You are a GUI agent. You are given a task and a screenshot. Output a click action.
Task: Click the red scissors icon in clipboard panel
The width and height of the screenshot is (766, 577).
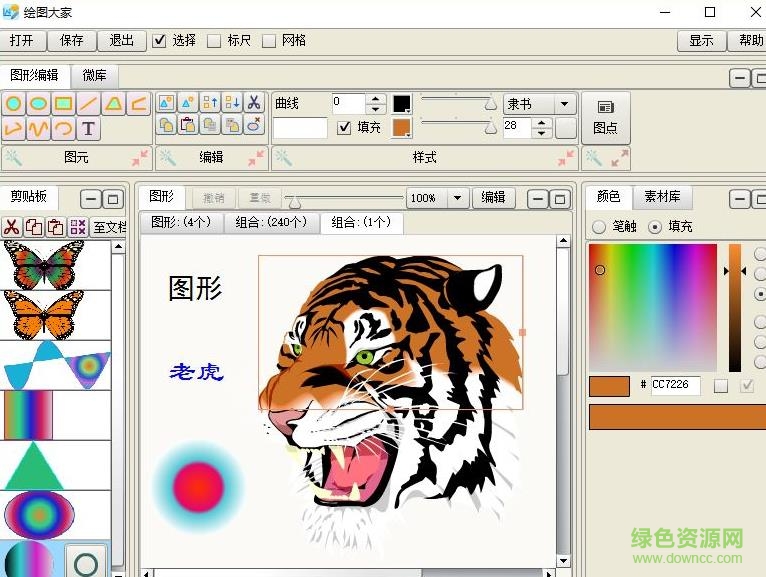12,227
